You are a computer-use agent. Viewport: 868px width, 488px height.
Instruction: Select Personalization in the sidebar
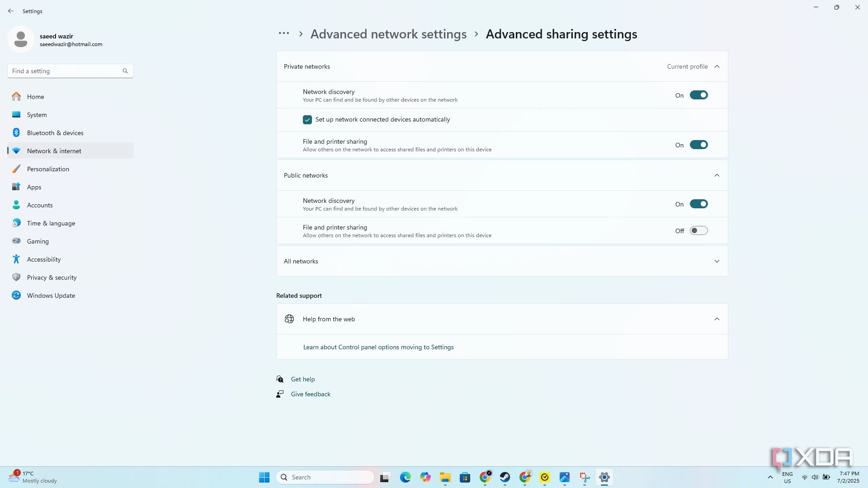coord(71,169)
